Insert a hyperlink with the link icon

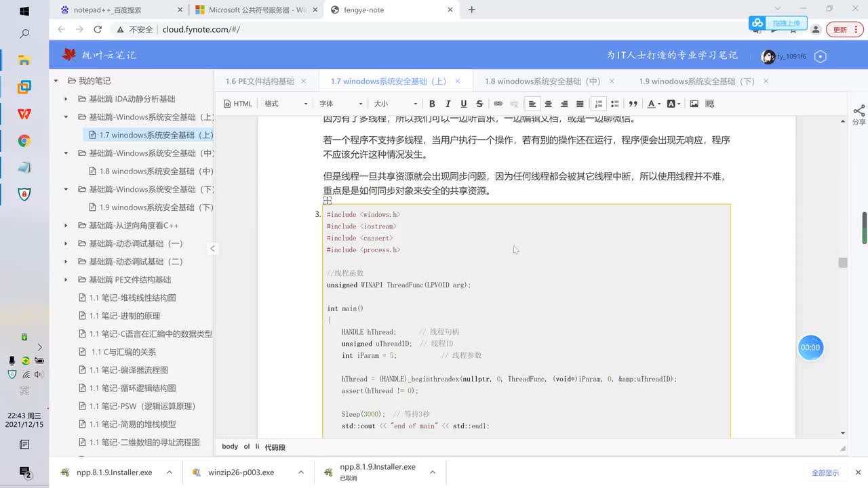coord(498,104)
